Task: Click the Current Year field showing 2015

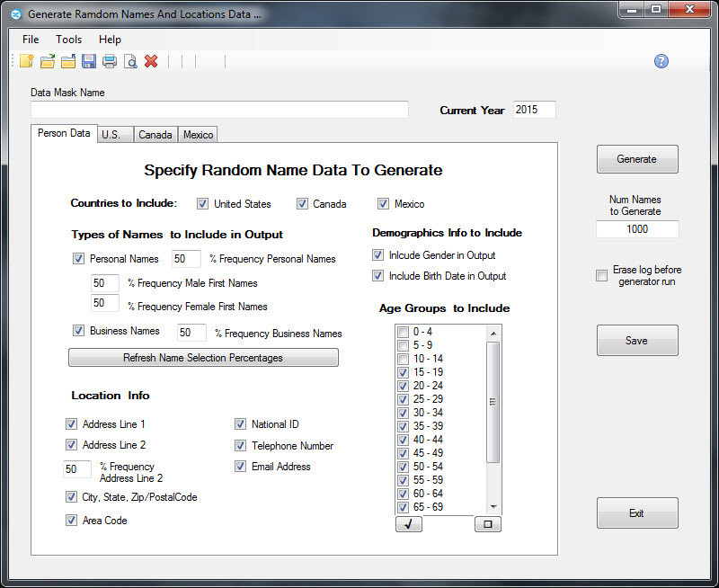Action: 534,110
